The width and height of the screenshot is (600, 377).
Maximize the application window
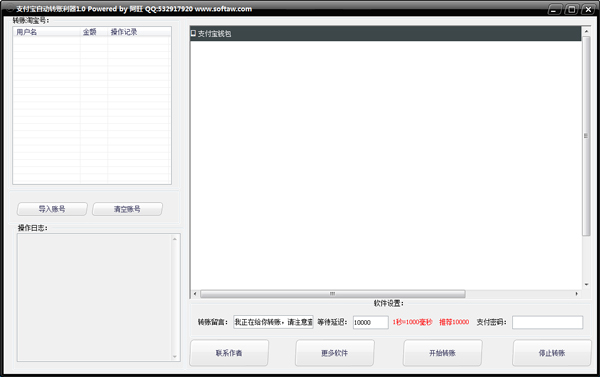tap(571, 10)
